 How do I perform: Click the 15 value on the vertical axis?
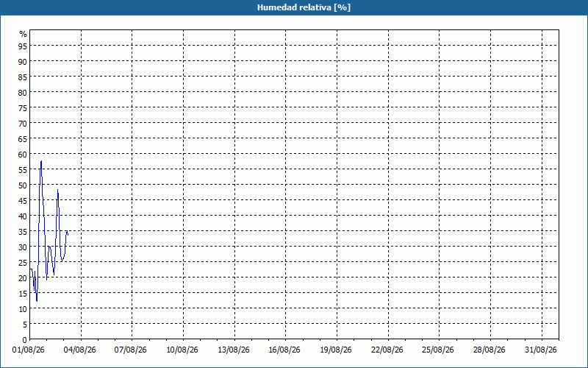(x=23, y=294)
